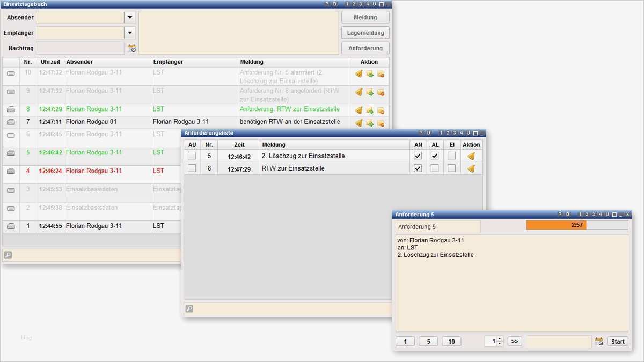Viewport: 644px width, 362px height.
Task: Open the Empfänger dropdown arrow
Action: point(130,33)
